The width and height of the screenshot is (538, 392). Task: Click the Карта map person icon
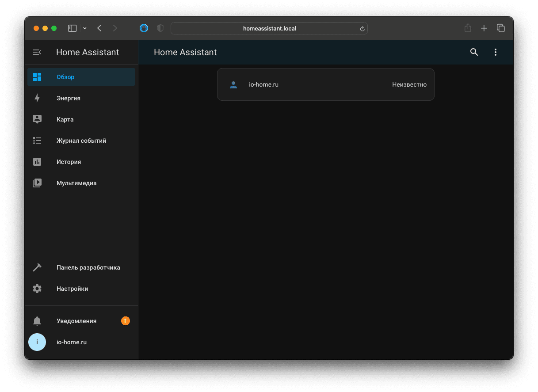click(x=37, y=119)
